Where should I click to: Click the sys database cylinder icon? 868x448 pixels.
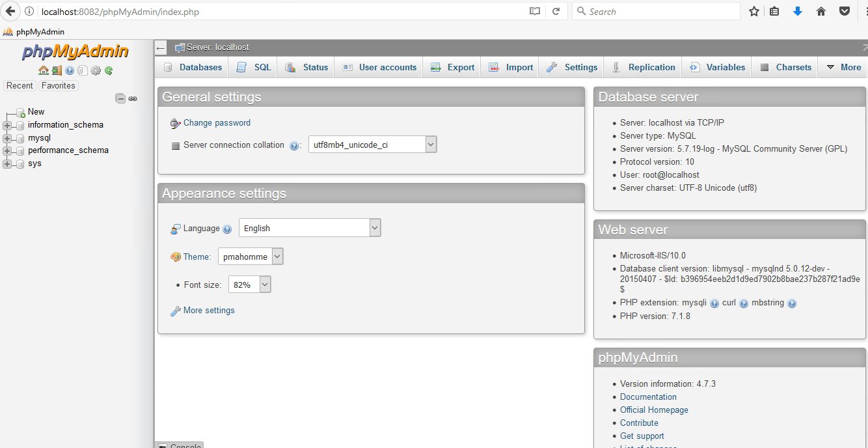[20, 163]
